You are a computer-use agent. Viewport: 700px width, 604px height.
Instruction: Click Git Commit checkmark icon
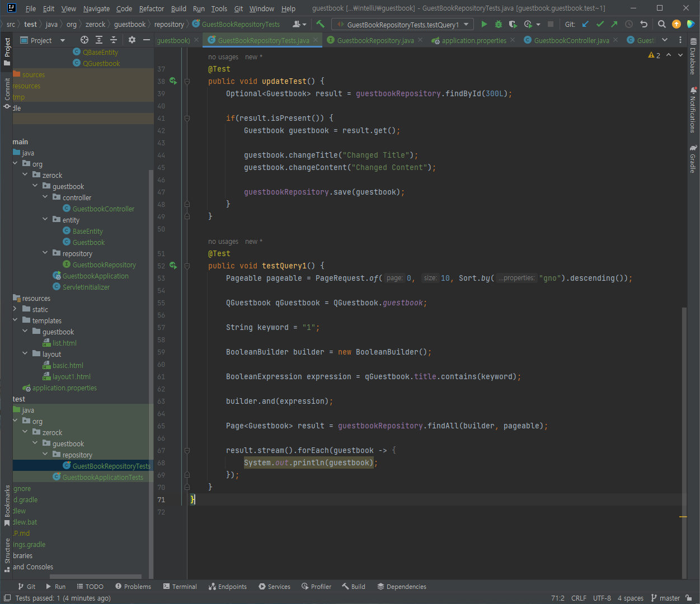click(600, 24)
